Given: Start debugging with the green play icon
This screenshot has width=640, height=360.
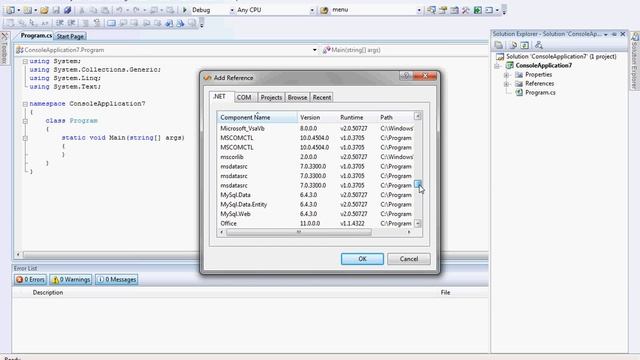Looking at the screenshot, I should [x=184, y=10].
